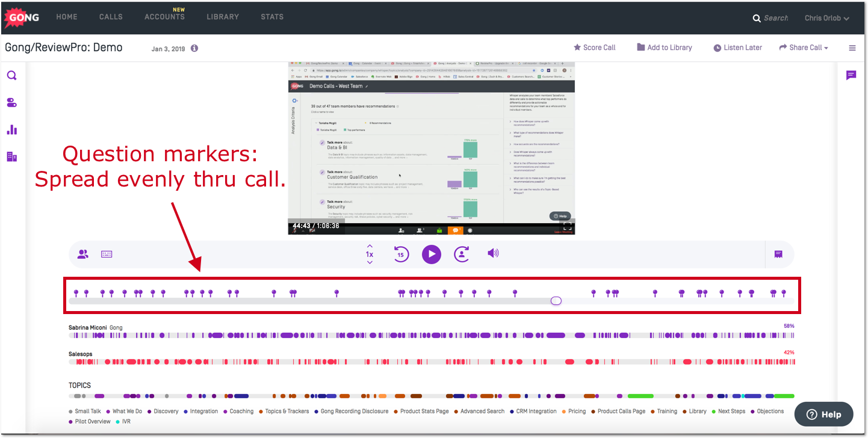Viewport: 868px width, 438px height.
Task: Click the Gong logo in top bar
Action: (x=22, y=17)
